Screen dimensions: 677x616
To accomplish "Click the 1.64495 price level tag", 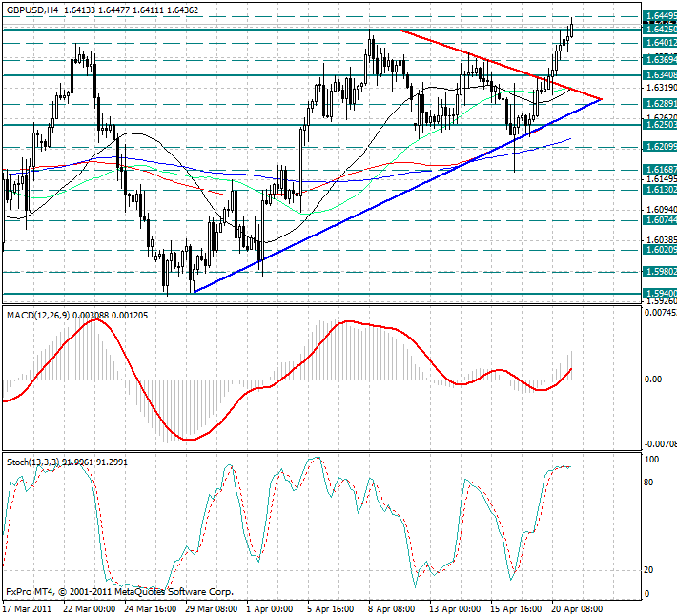I will tap(660, 16).
